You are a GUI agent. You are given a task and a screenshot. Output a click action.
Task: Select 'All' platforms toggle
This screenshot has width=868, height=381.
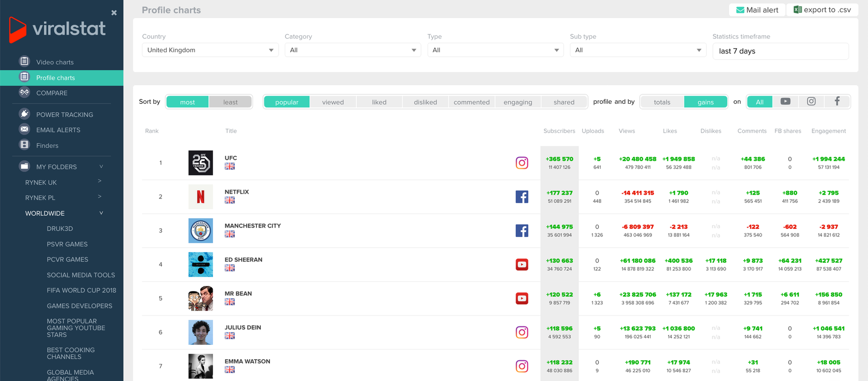(759, 102)
